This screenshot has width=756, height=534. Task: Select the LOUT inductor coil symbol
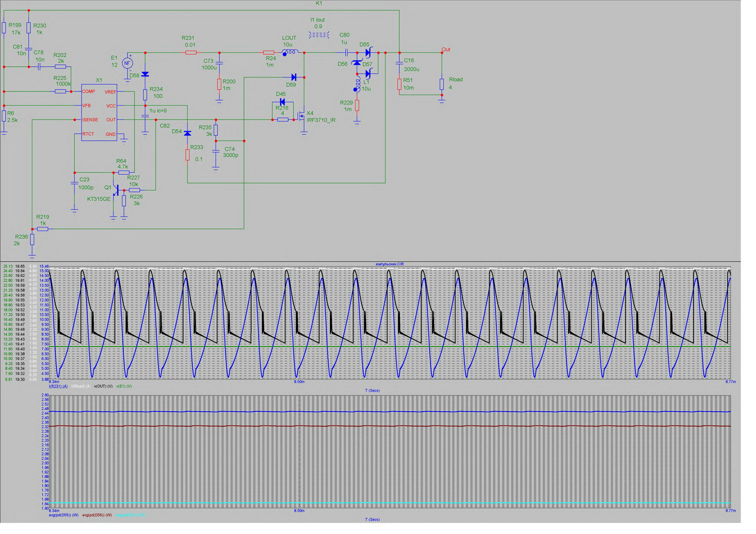tap(290, 53)
